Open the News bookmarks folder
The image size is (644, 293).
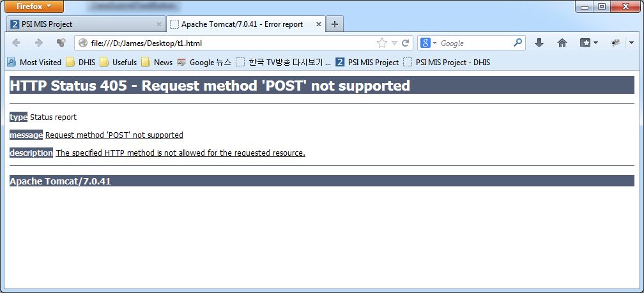click(x=157, y=63)
